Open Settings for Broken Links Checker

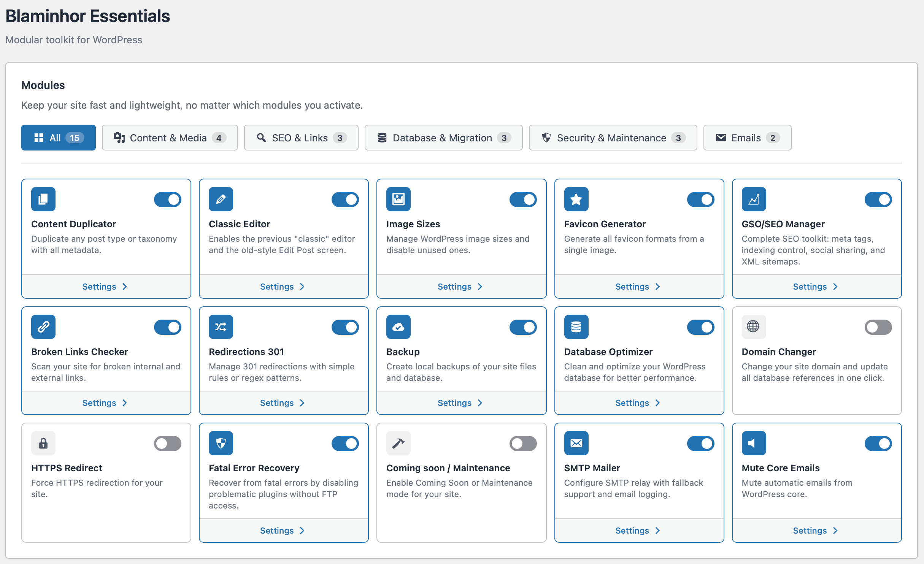click(106, 402)
